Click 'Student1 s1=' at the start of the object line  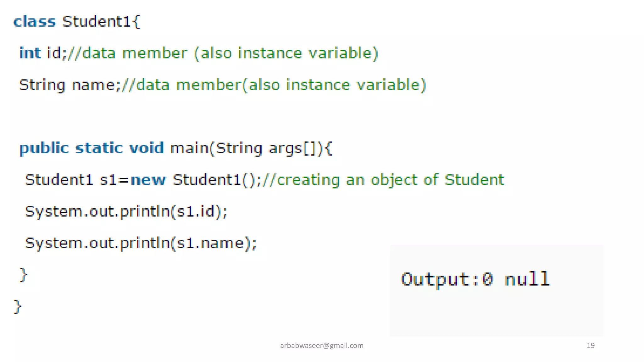click(x=77, y=180)
